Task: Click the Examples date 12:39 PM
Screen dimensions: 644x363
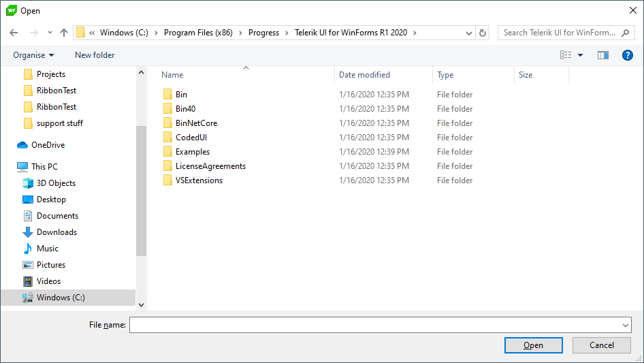Action: pos(374,152)
